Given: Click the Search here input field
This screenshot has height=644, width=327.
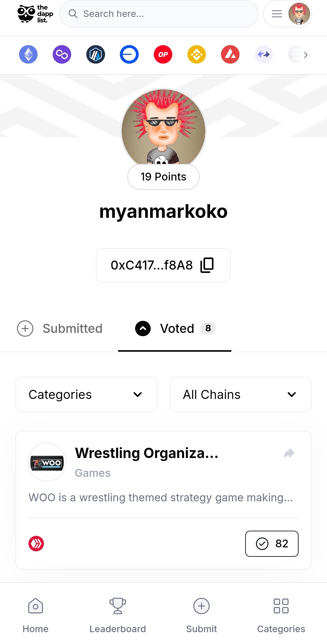Looking at the screenshot, I should click(159, 14).
